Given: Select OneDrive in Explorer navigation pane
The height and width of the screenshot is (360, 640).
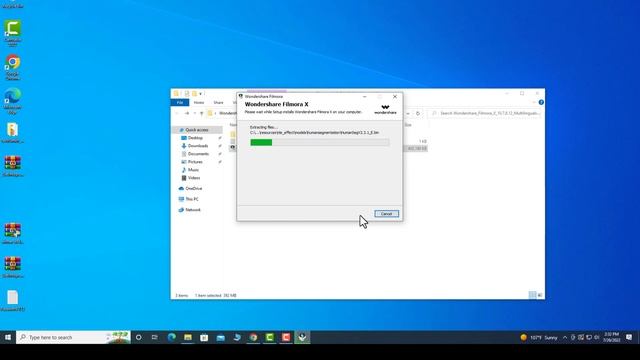Looking at the screenshot, I should coord(193,189).
